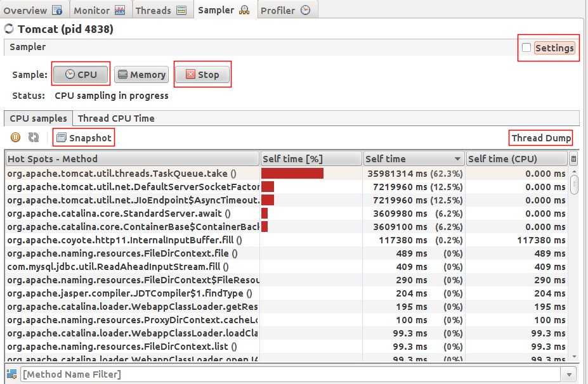This screenshot has height=384, width=588.
Task: Select the FileDirContext.file () row
Action: (287, 253)
